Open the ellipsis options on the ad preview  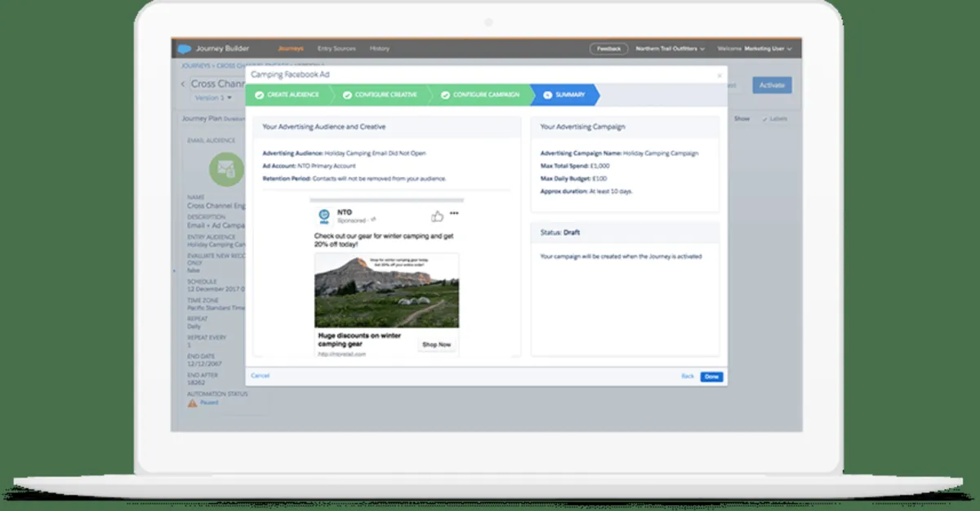(x=455, y=213)
